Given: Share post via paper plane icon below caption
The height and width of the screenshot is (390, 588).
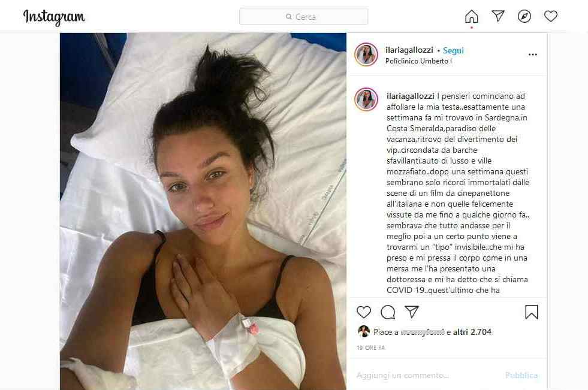Looking at the screenshot, I should pos(411,312).
